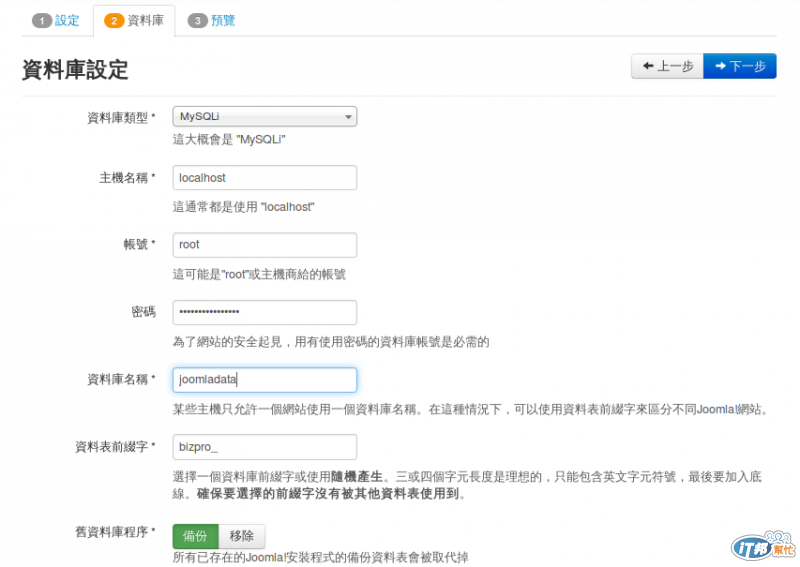Click the 主機名稱 localhost field

(x=264, y=178)
